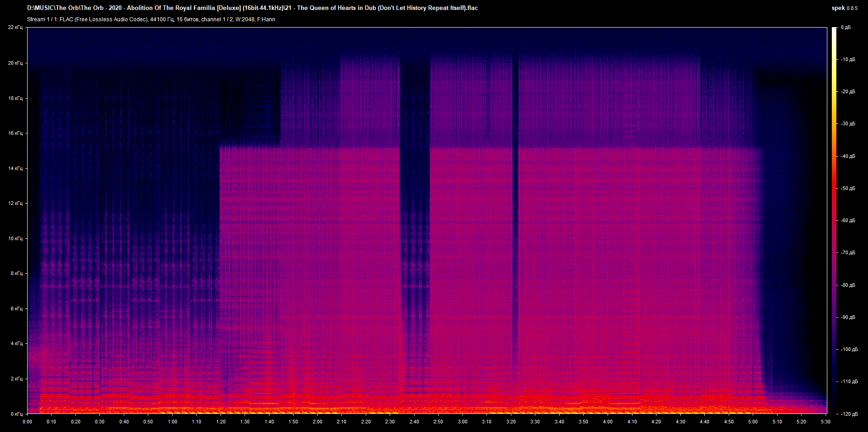Click the FLAC filename in the title line
The height and width of the screenshot is (432, 868).
click(x=253, y=8)
